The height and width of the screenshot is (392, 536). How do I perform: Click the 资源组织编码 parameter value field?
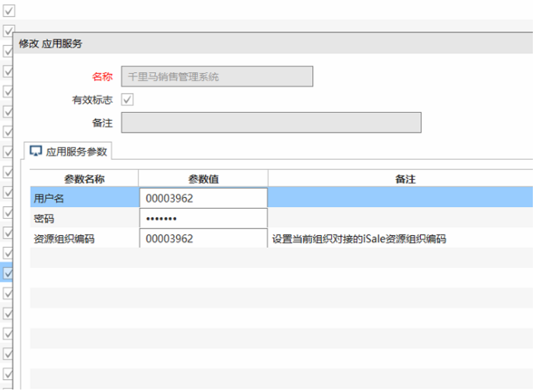203,238
